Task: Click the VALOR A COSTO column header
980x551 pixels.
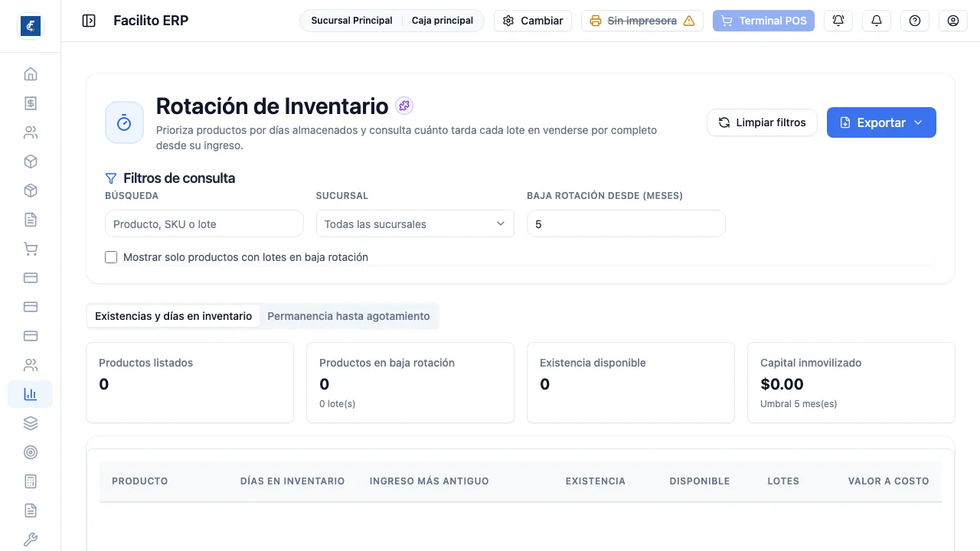Action: click(x=889, y=481)
